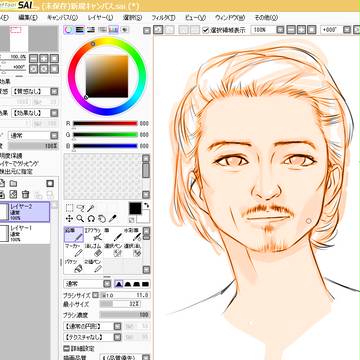Viewport: 360px width, 360px height.
Task: Select the pen brush tool
Action: pyautogui.click(x=113, y=235)
